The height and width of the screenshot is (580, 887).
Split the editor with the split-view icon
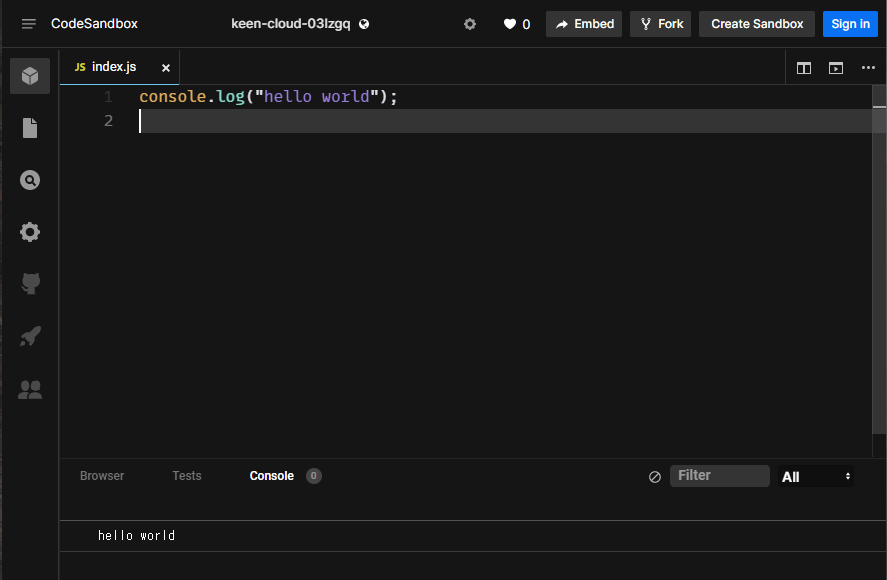coord(804,68)
